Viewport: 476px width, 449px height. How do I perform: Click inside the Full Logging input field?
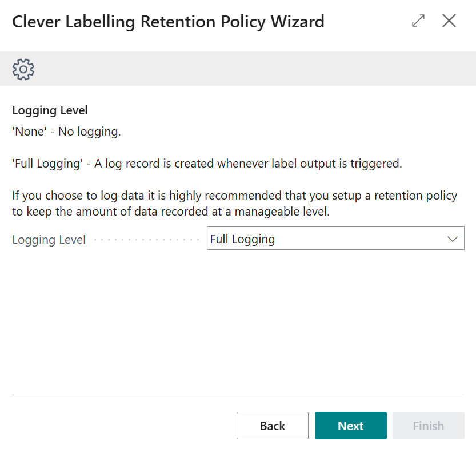click(x=286, y=239)
